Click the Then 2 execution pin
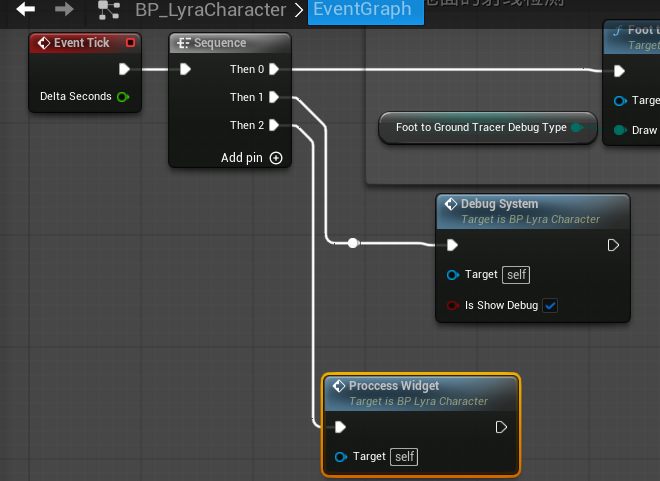 pos(274,125)
